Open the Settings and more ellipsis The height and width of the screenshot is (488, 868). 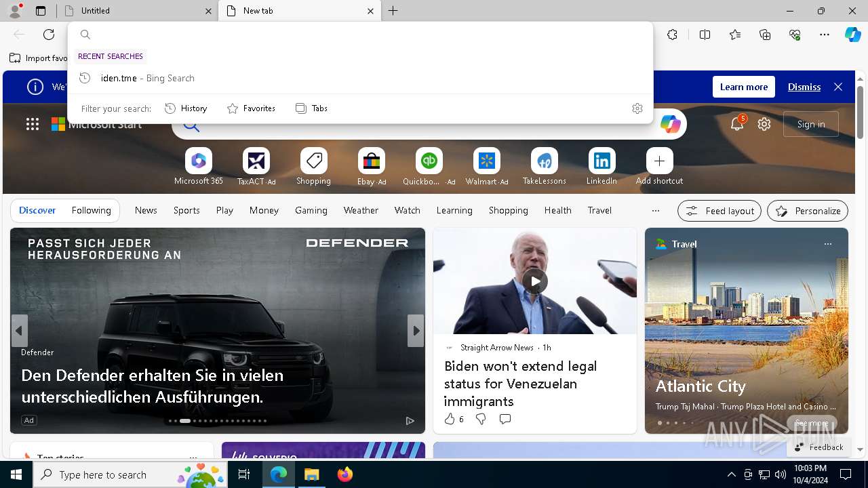click(825, 35)
